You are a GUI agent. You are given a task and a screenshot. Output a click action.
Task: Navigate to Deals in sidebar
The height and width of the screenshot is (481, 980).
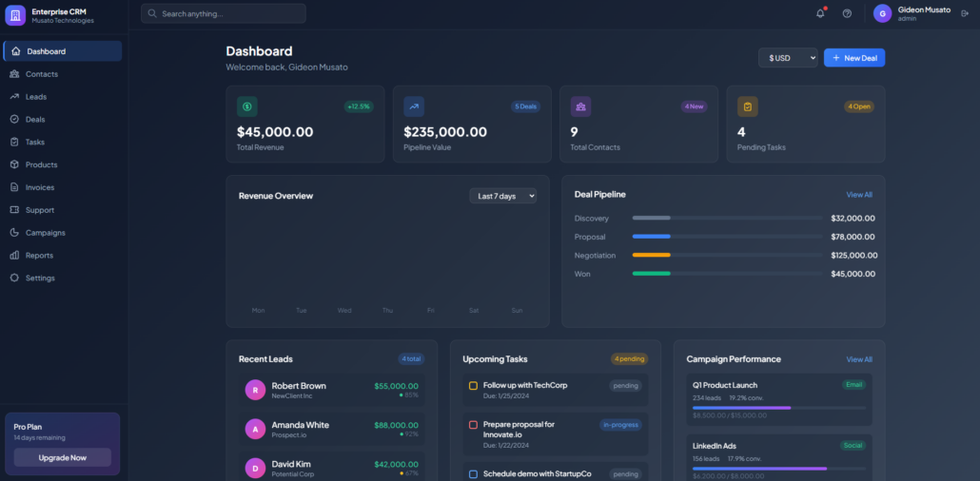point(63,120)
